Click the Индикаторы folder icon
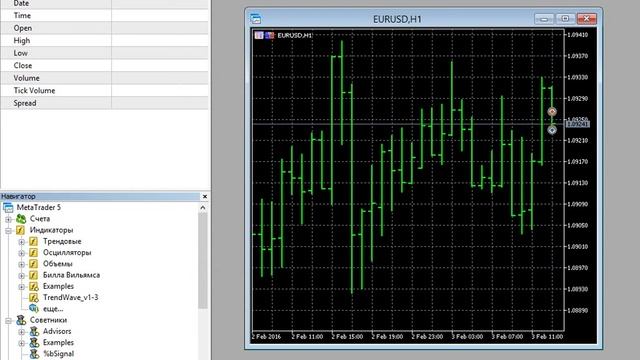Screen dimensions: 640x360 20,230
